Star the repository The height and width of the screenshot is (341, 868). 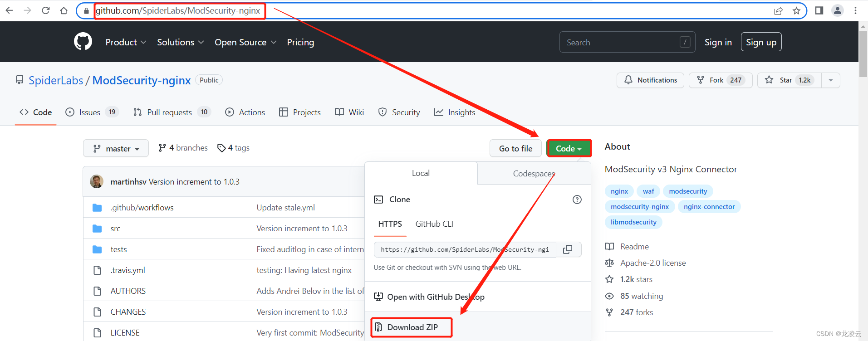(x=790, y=80)
